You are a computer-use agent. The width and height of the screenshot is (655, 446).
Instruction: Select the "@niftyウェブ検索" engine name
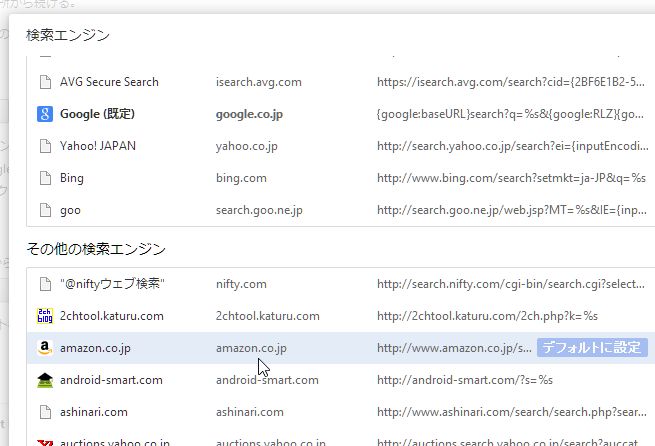pos(112,284)
